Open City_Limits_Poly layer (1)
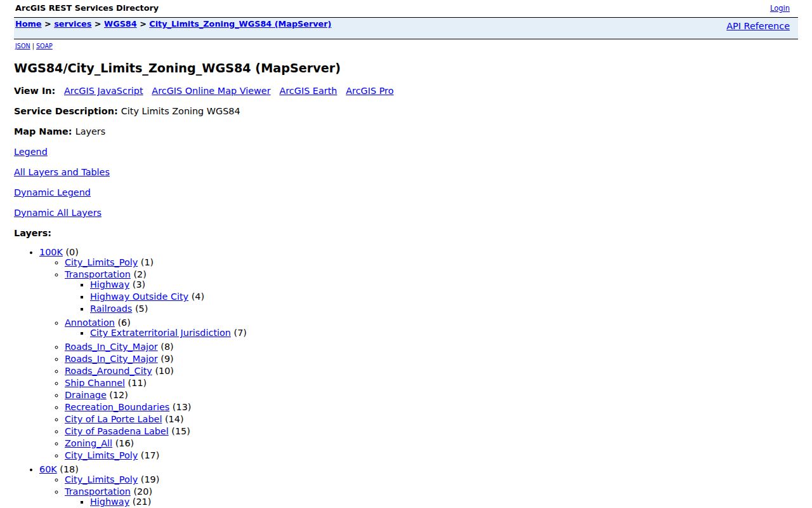The width and height of the screenshot is (812, 508). [x=101, y=262]
